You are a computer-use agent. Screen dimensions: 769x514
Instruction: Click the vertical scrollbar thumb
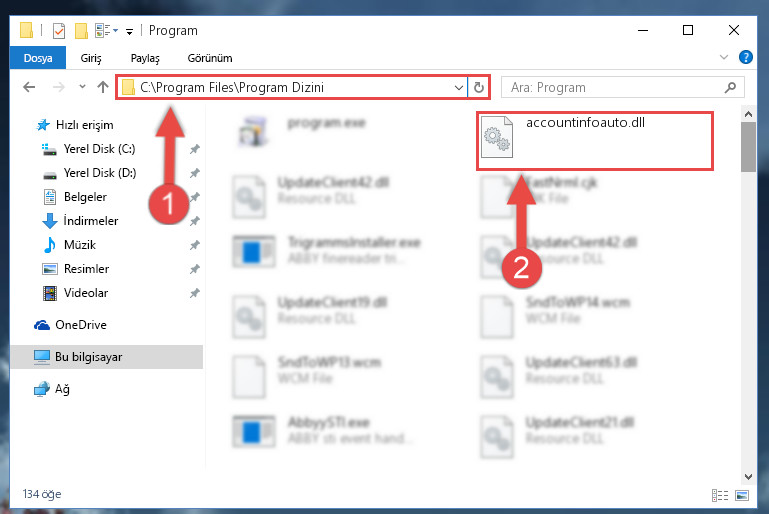pyautogui.click(x=748, y=147)
